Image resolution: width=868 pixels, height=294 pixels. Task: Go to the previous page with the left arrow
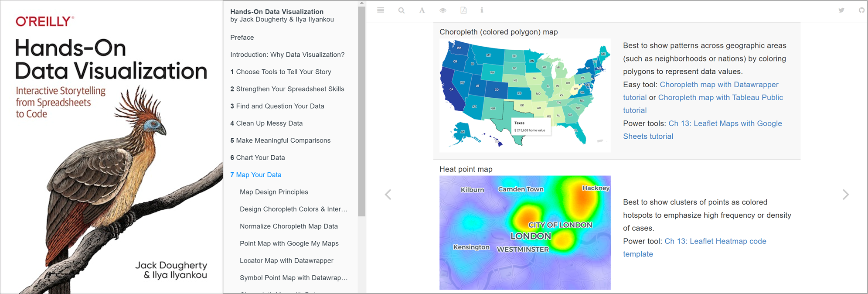(388, 195)
